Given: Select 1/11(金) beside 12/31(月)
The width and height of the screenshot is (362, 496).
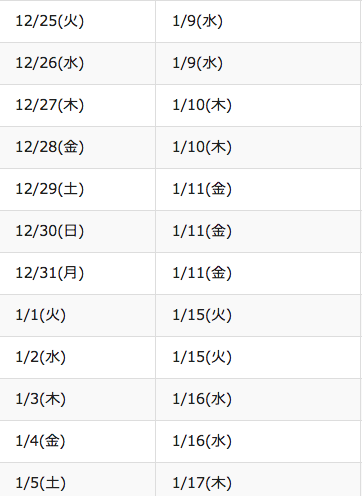Looking at the screenshot, I should point(258,273).
